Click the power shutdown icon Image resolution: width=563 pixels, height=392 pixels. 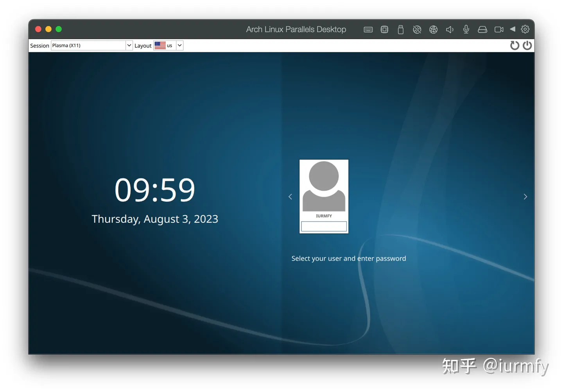[527, 45]
